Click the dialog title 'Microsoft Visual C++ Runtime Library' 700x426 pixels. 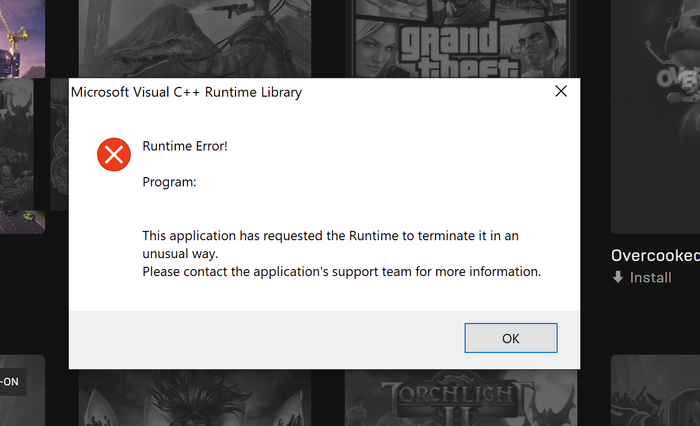[186, 92]
